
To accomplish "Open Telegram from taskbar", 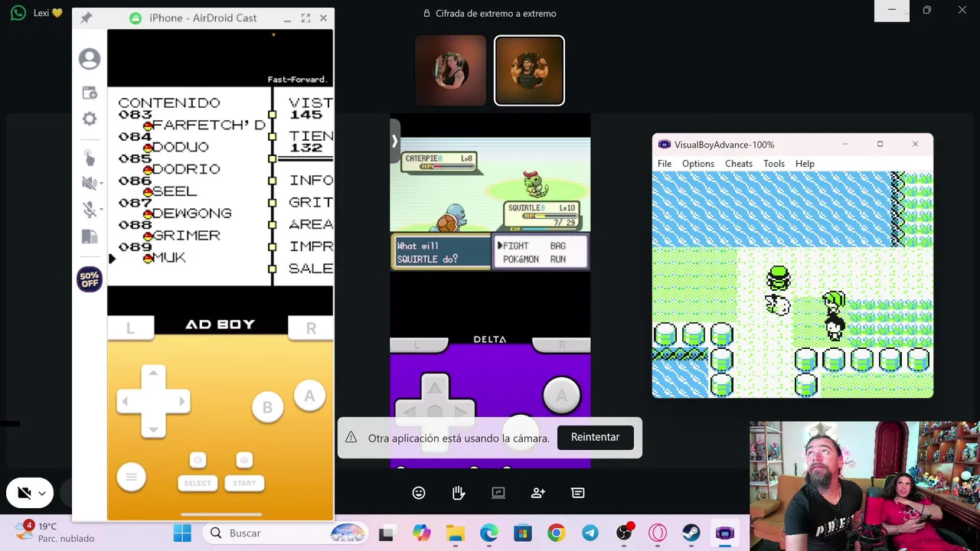I will [590, 533].
